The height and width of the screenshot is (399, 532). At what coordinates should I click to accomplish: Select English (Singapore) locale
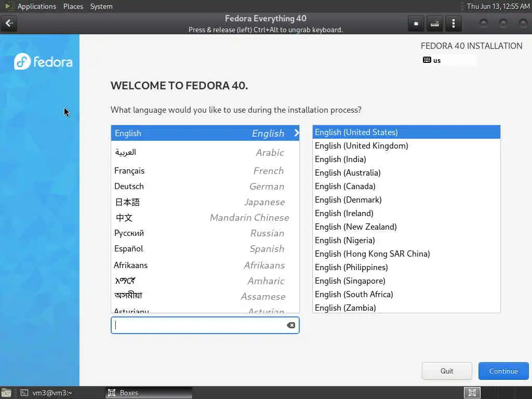click(406, 281)
